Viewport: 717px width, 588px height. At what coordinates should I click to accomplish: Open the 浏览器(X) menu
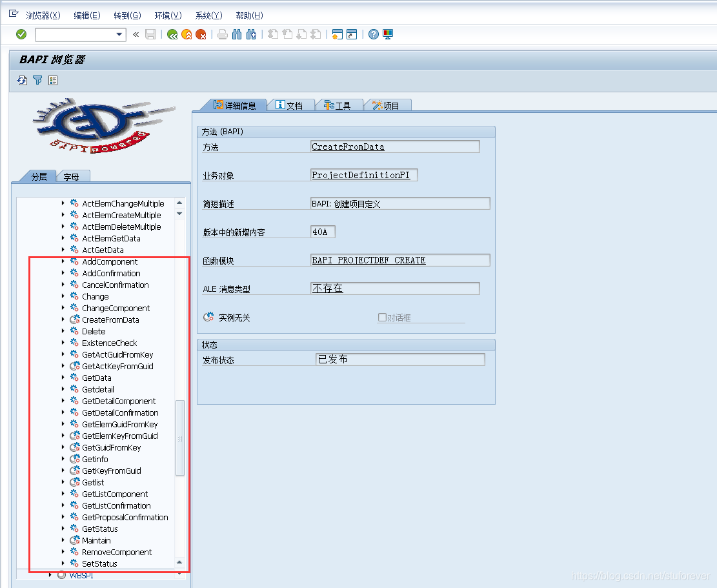(43, 15)
